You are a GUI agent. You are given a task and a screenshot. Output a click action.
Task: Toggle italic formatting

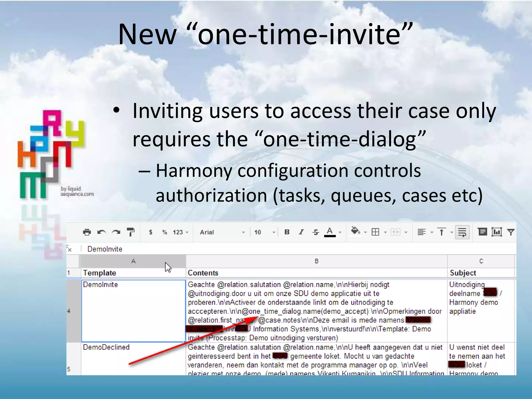301,232
